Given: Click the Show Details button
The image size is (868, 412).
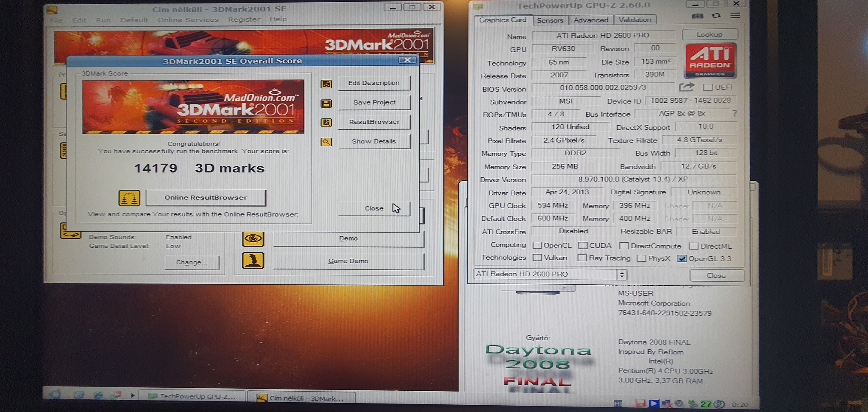Looking at the screenshot, I should 374,141.
